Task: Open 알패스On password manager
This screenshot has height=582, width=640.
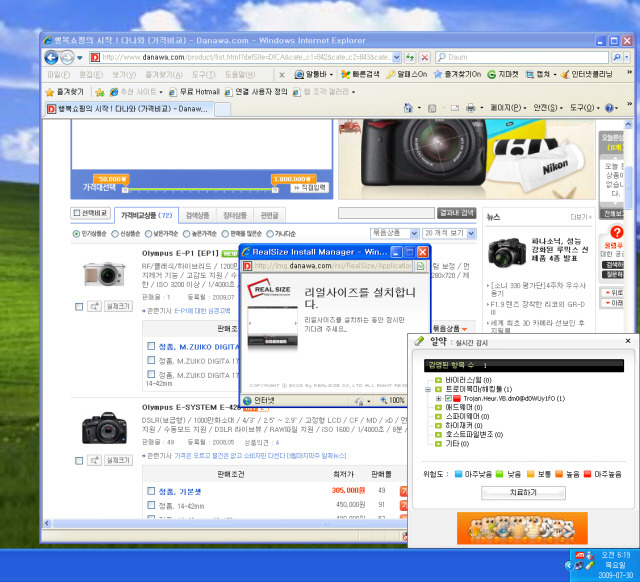Action: (x=407, y=74)
